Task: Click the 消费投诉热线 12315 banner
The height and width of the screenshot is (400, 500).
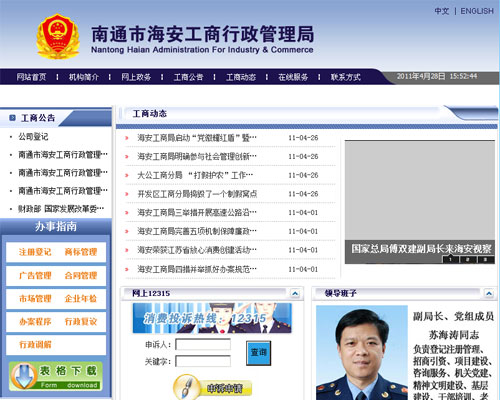Action: [x=212, y=318]
